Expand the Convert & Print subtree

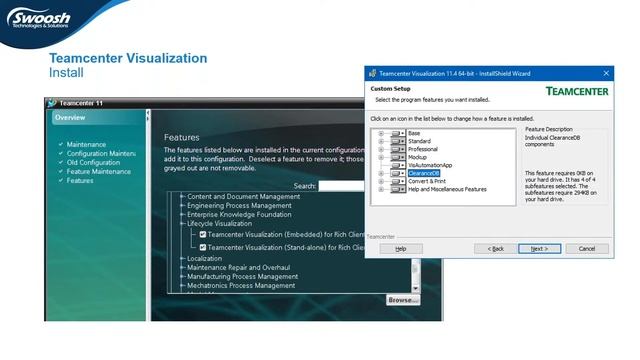381,181
